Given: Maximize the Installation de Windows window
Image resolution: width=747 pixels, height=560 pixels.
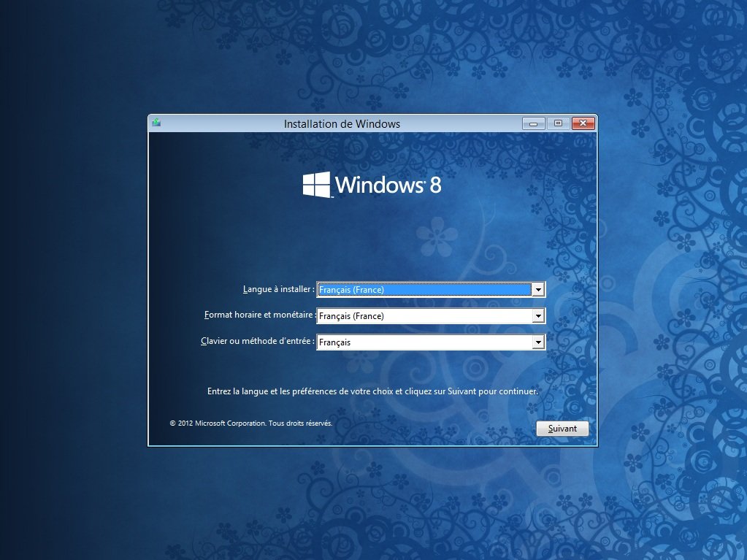Looking at the screenshot, I should (558, 123).
